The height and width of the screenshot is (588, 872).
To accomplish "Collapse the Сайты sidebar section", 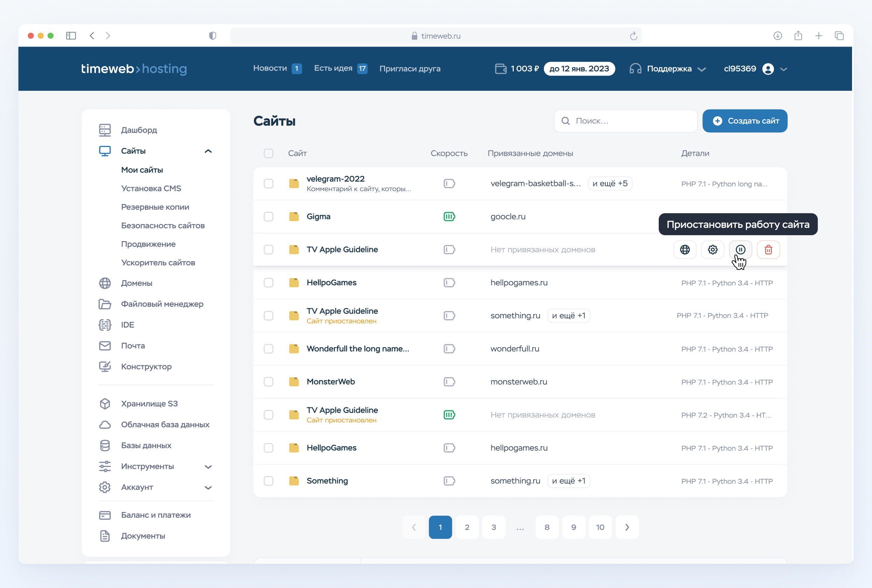I will [x=208, y=151].
